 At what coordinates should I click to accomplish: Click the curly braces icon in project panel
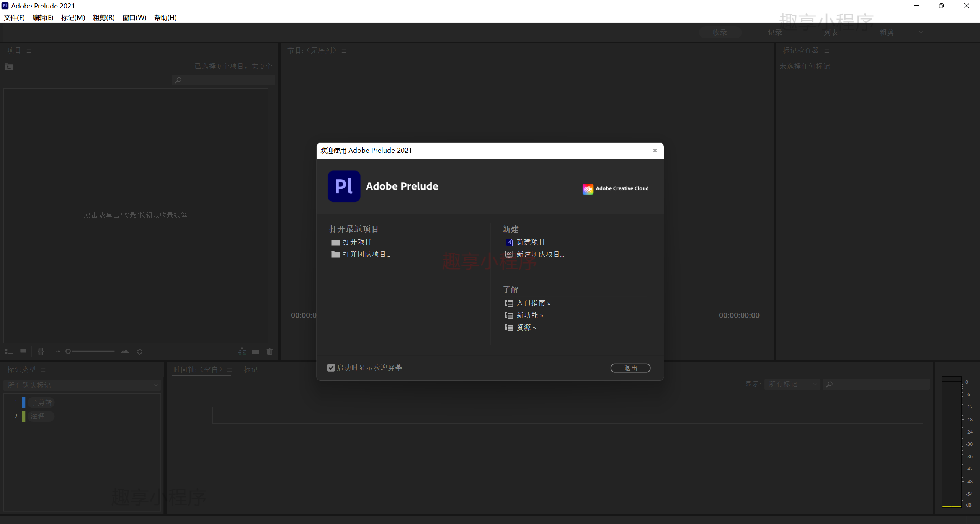(41, 352)
